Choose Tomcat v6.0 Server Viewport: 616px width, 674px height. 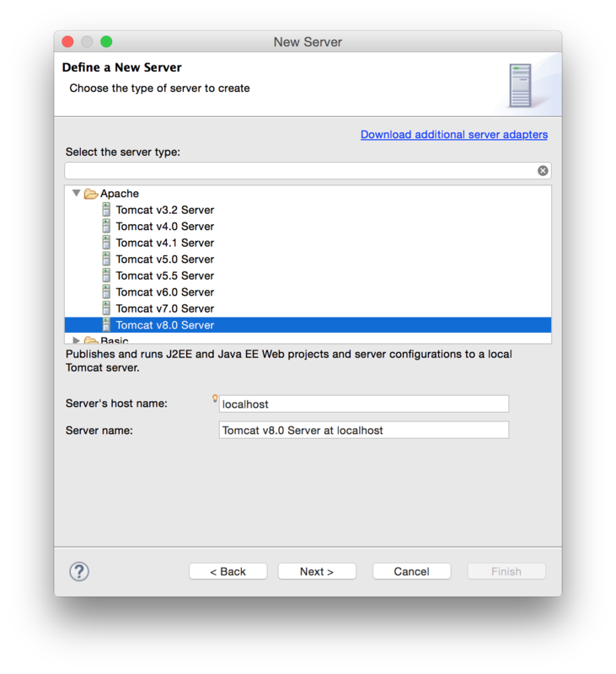pos(164,292)
